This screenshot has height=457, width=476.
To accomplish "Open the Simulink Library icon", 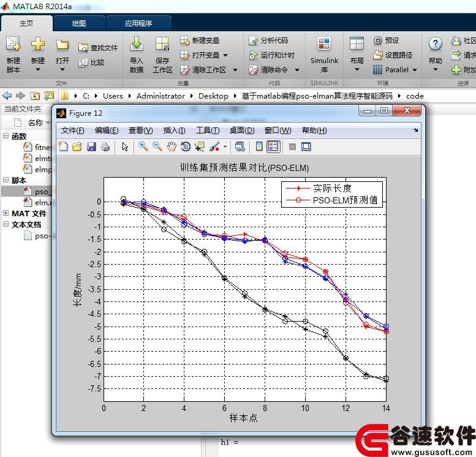I will tap(324, 43).
